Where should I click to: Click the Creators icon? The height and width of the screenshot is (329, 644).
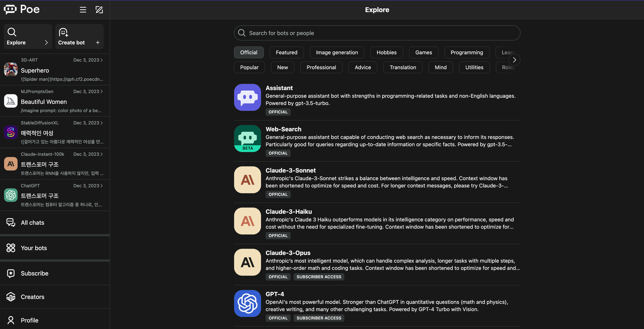(x=11, y=297)
